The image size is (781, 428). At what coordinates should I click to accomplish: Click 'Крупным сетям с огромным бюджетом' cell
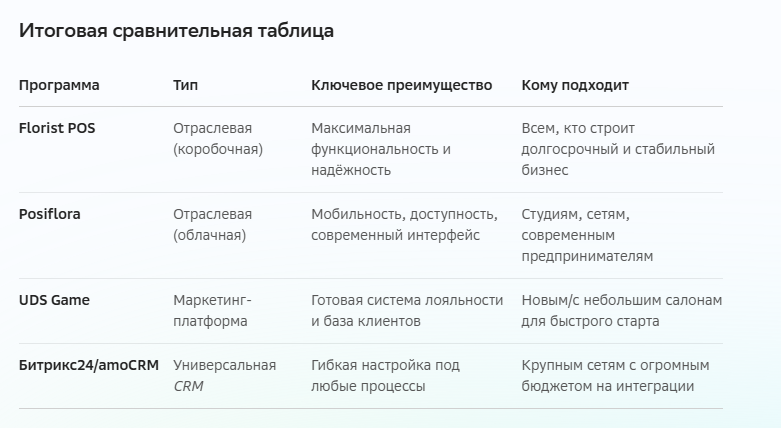[616, 376]
